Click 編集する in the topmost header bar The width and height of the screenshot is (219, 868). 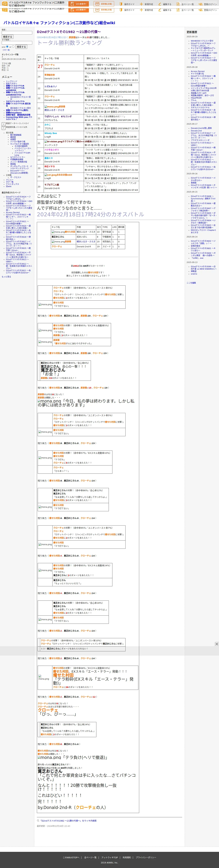click(165, 4)
